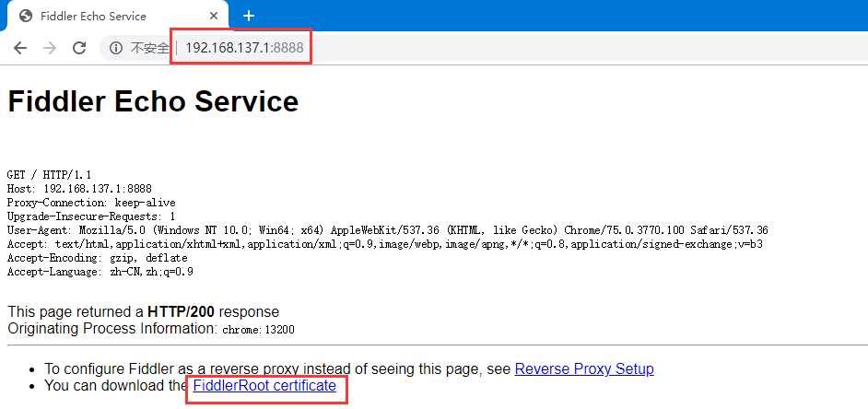Reload the page with the refresh icon
Image resolution: width=868 pixels, height=409 pixels.
pos(79,48)
